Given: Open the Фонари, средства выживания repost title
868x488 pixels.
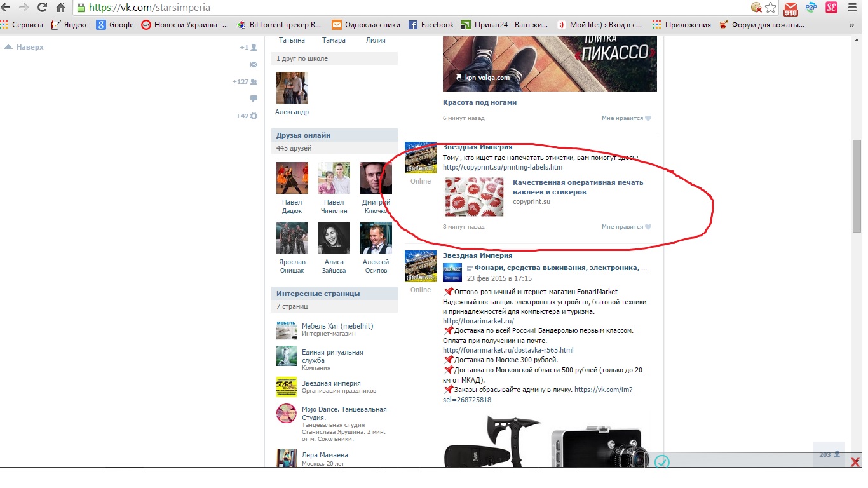Looking at the screenshot, I should 561,268.
